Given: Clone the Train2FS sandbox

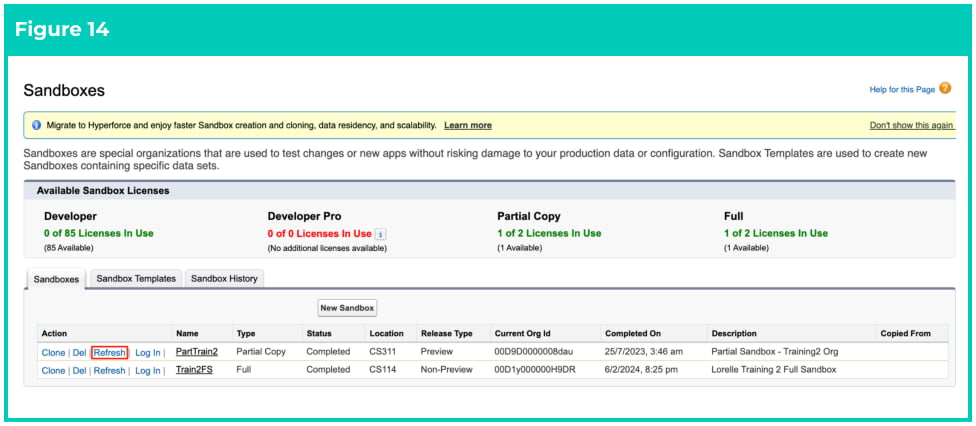Looking at the screenshot, I should click(x=54, y=371).
